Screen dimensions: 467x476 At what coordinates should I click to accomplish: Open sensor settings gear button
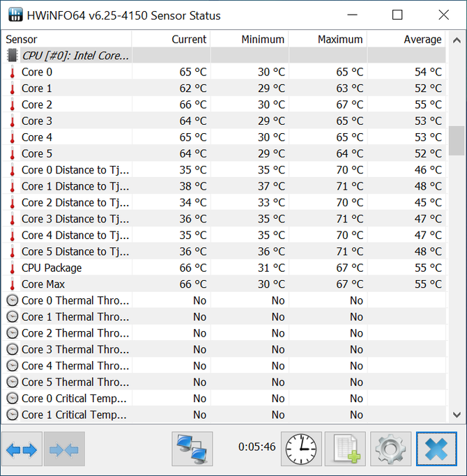pos(390,449)
